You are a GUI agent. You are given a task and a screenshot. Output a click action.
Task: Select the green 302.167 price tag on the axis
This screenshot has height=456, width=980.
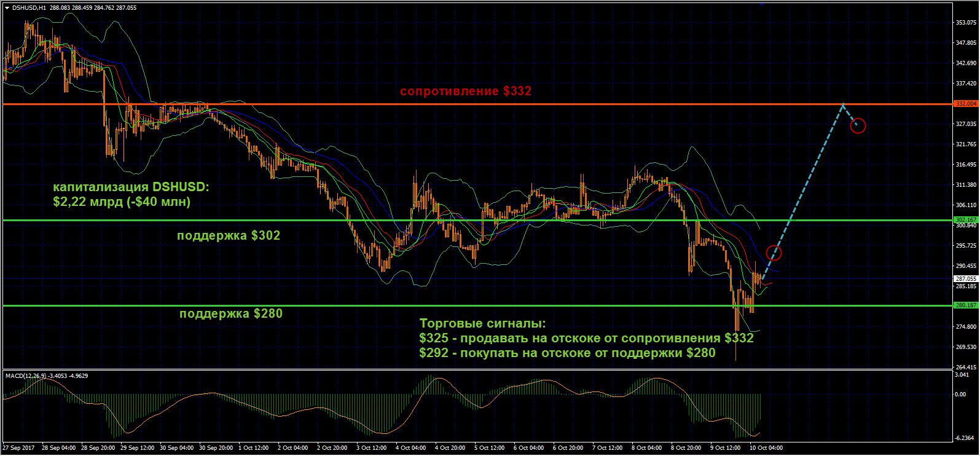pyautogui.click(x=966, y=220)
